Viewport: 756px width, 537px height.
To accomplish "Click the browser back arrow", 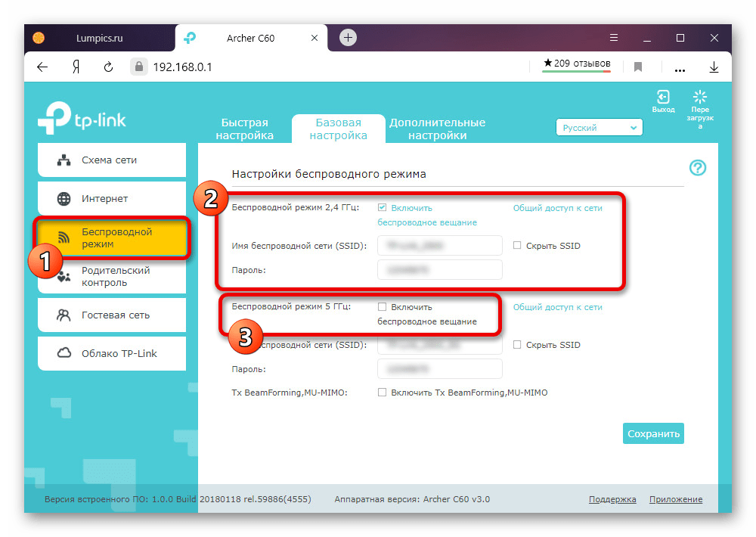I will pos(42,67).
